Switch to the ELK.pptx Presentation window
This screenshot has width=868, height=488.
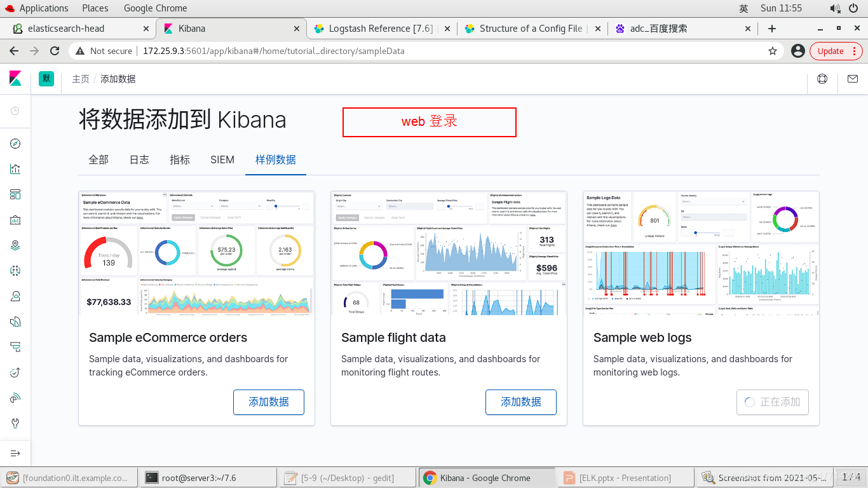point(625,478)
